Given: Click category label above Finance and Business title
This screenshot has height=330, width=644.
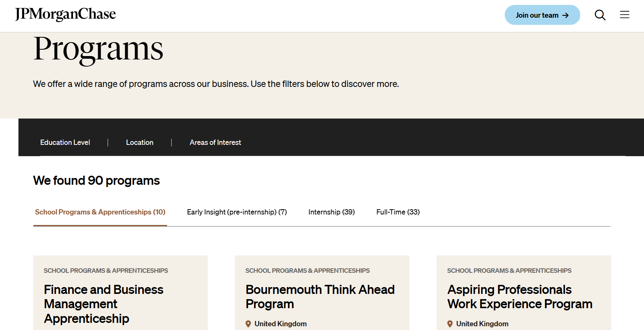Looking at the screenshot, I should (106, 271).
